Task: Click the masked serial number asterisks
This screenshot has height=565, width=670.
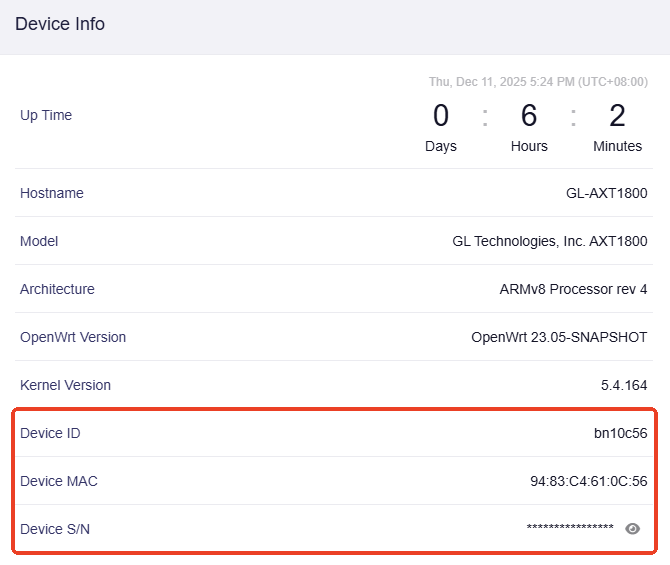Action: [570, 527]
